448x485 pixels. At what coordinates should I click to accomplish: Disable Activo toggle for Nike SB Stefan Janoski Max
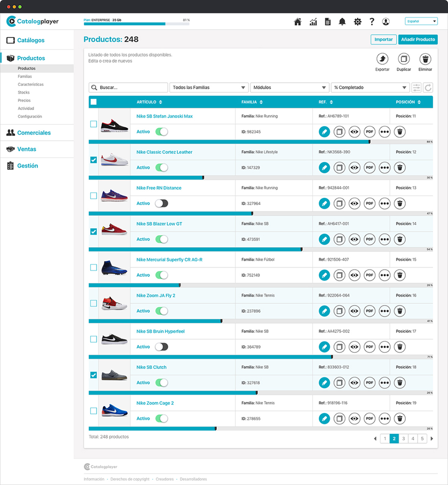pyautogui.click(x=162, y=132)
